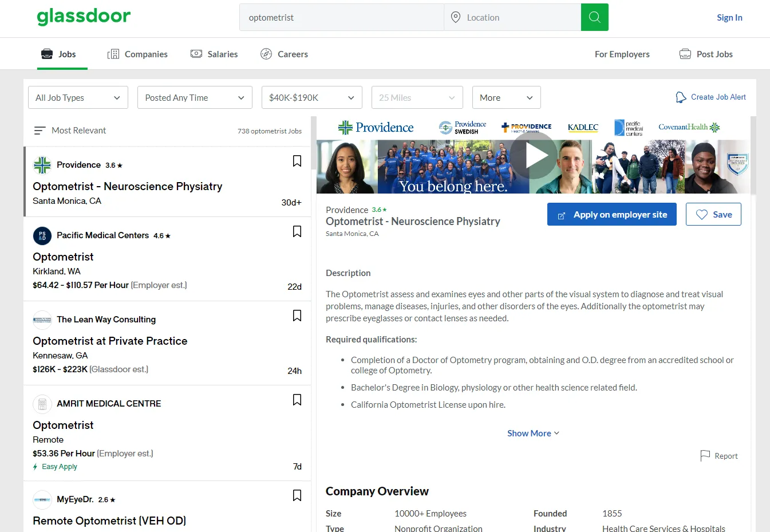Open the Post Jobs link

tap(706, 54)
